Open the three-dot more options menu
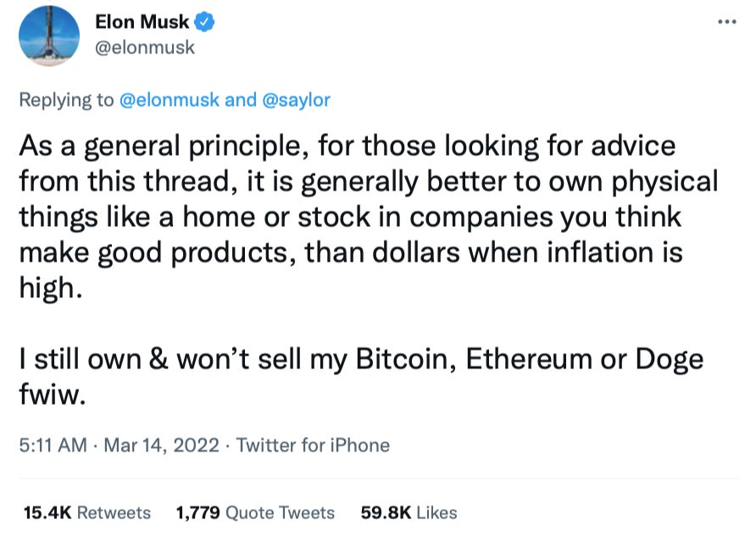Screen dimensions: 756x542 (x=726, y=22)
